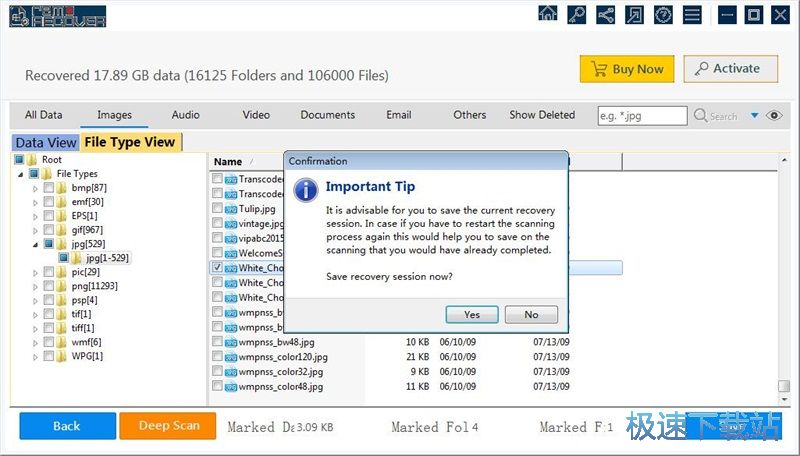Open the hamburger menu icon

click(692, 15)
